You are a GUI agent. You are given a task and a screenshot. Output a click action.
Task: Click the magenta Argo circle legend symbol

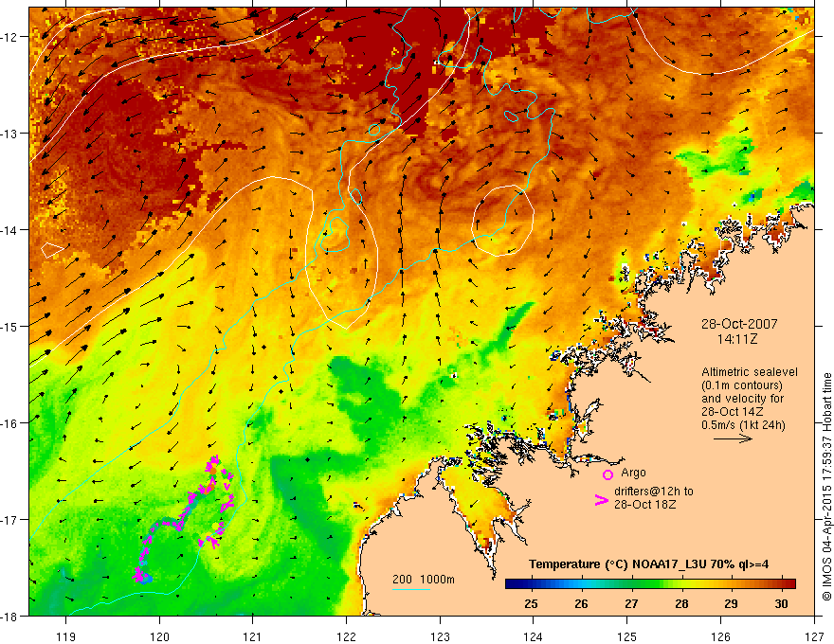(607, 474)
